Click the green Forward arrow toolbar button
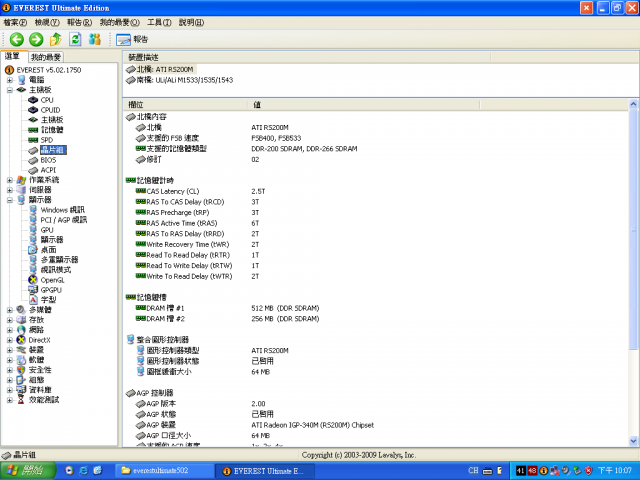Viewport: 640px width, 480px height. 36,40
